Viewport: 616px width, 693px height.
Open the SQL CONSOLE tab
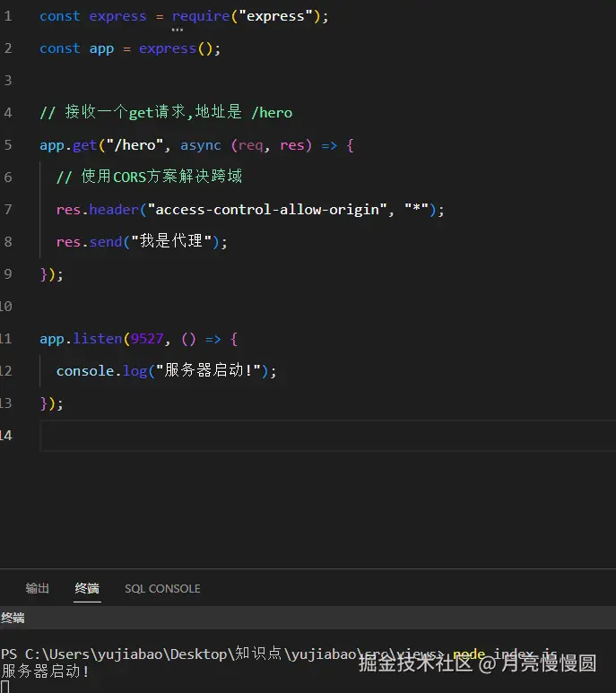pos(162,589)
